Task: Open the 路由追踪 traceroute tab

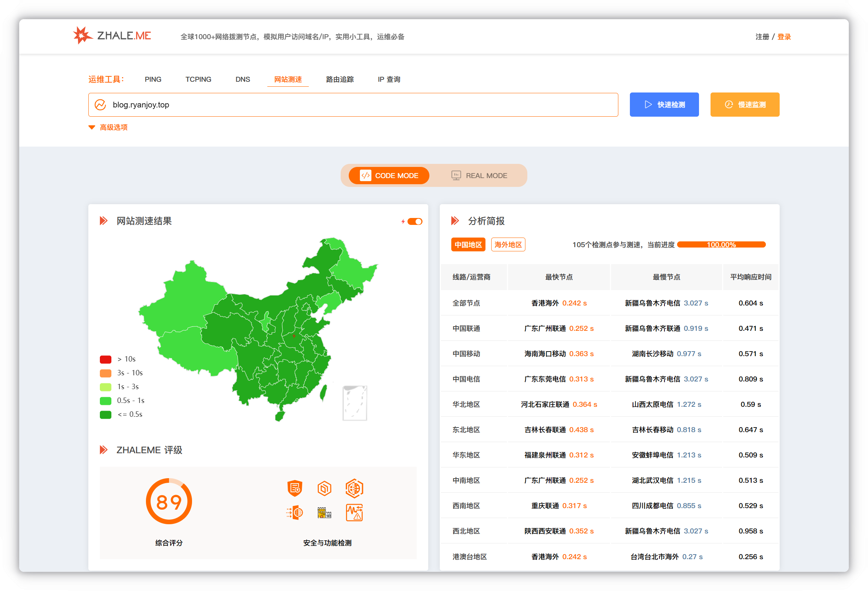Action: click(340, 79)
